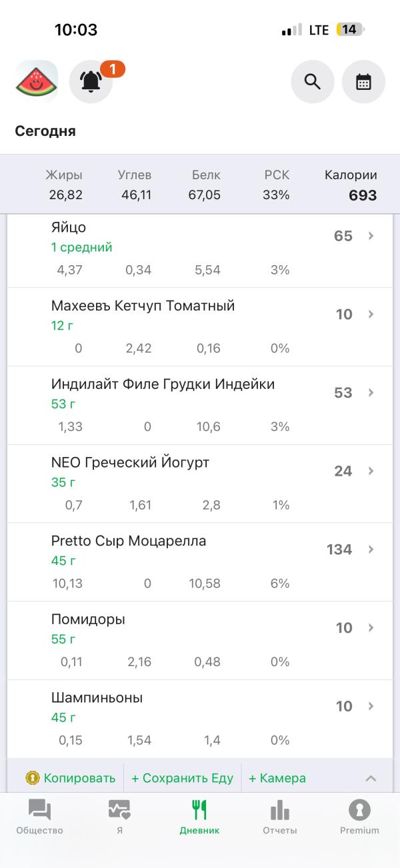400x868 pixels.
Task: Tap the gold Premium coin icon
Action: (x=33, y=777)
